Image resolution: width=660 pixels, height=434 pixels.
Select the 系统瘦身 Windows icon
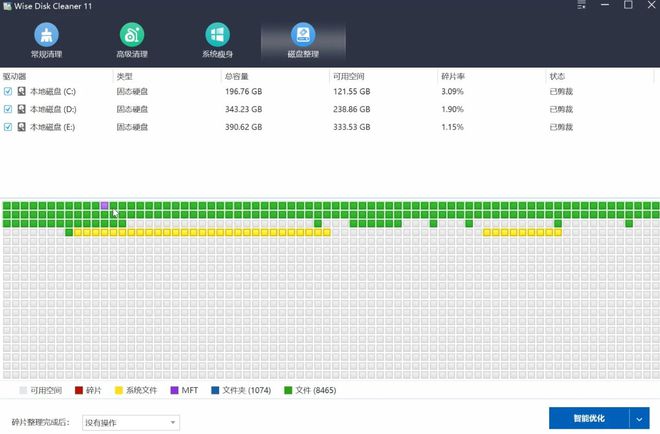coord(216,35)
